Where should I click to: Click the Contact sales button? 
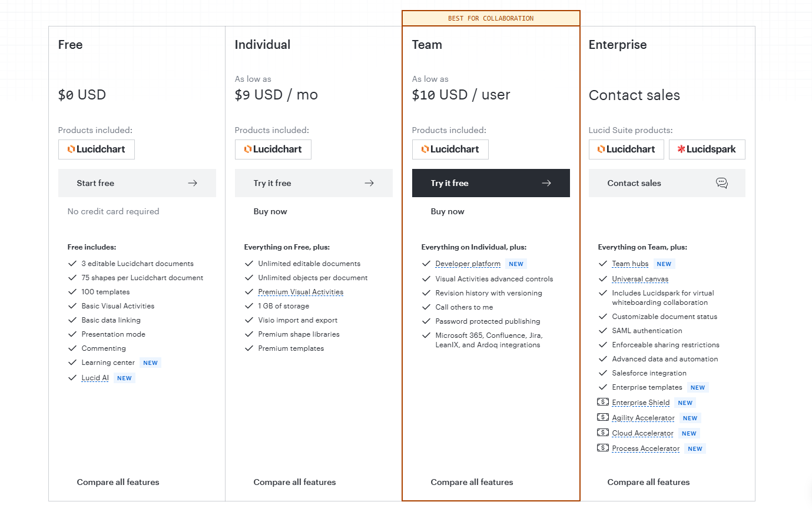point(667,183)
